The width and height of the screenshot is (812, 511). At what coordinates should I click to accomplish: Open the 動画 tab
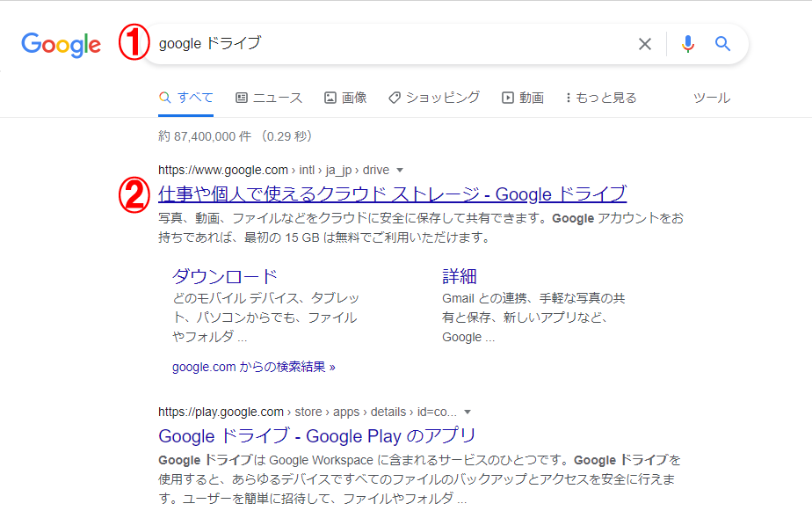click(523, 98)
